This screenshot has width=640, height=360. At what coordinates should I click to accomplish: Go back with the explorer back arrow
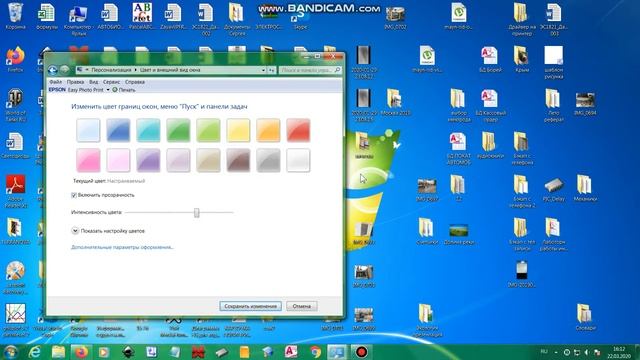pos(53,70)
